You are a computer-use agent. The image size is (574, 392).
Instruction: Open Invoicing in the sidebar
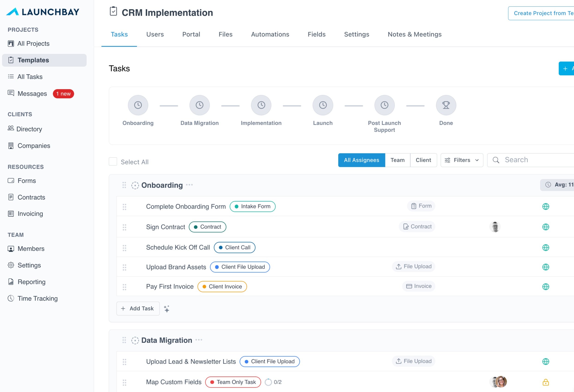[x=30, y=214]
